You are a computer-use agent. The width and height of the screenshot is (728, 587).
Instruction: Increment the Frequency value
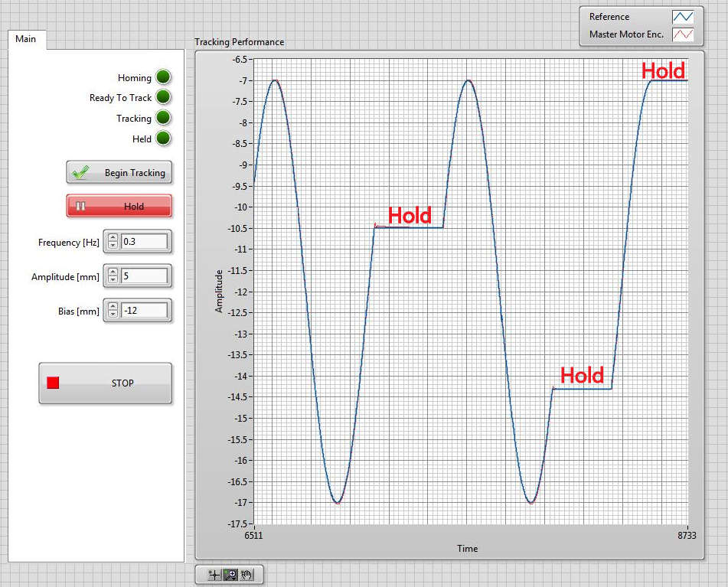click(x=113, y=238)
